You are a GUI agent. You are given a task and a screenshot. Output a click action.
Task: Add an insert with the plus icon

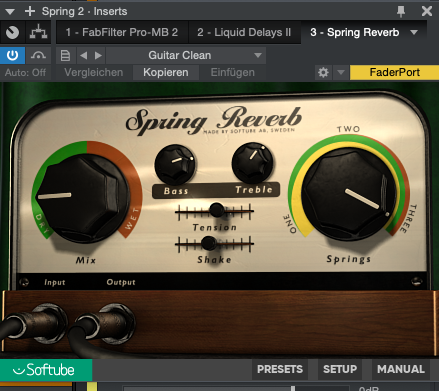tap(30, 11)
